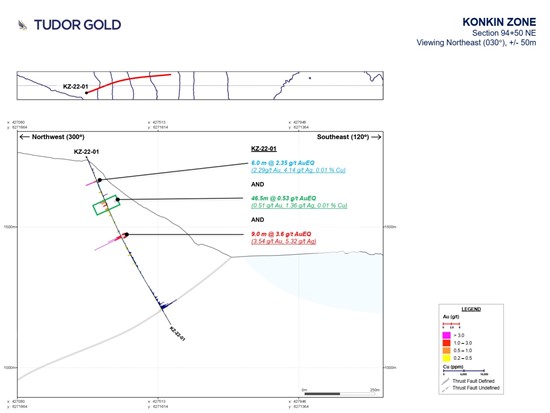Click the 1000m elevation label on left axis
The height and width of the screenshot is (413, 550).
coord(10,368)
